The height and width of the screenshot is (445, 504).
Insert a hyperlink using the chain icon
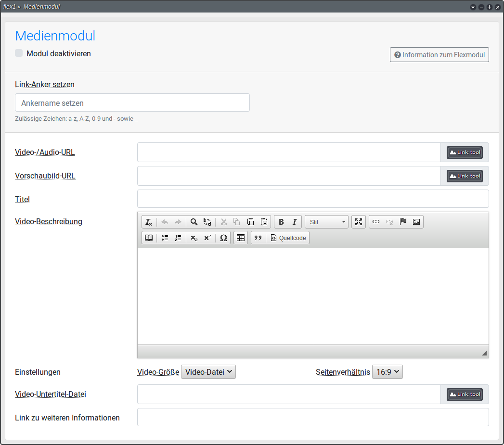[376, 222]
